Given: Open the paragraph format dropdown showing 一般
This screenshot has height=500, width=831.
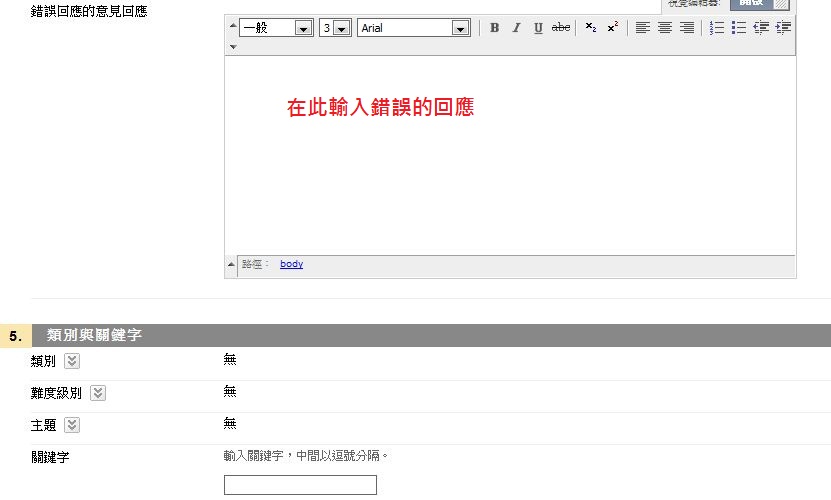Looking at the screenshot, I should tap(304, 28).
